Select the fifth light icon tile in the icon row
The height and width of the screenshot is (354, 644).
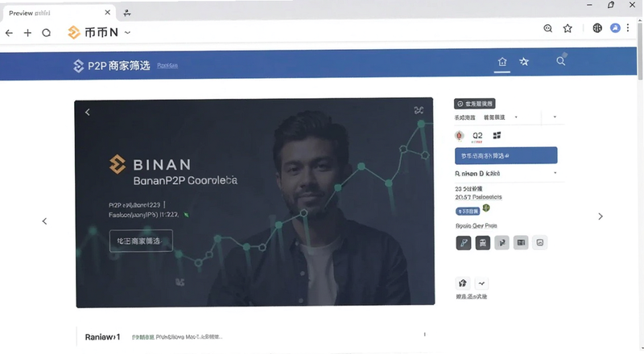pos(539,243)
